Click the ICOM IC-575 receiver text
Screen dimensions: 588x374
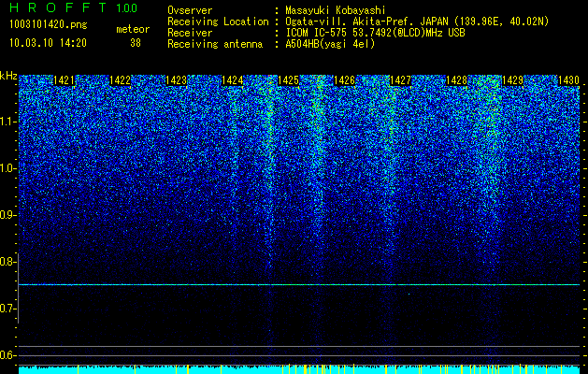pyautogui.click(x=376, y=33)
